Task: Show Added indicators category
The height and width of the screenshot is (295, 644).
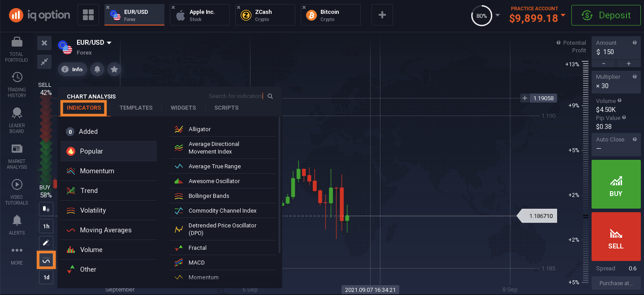Action: (x=109, y=132)
